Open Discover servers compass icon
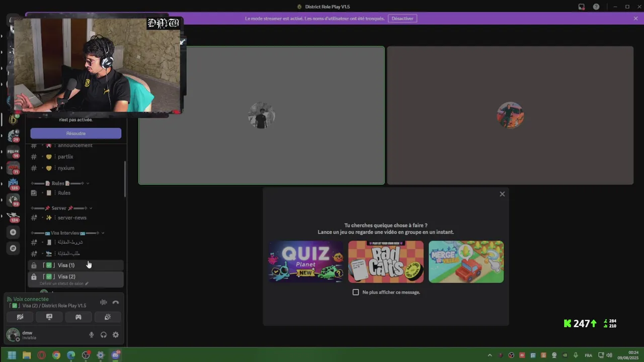This screenshot has height=362, width=644. coord(13,248)
